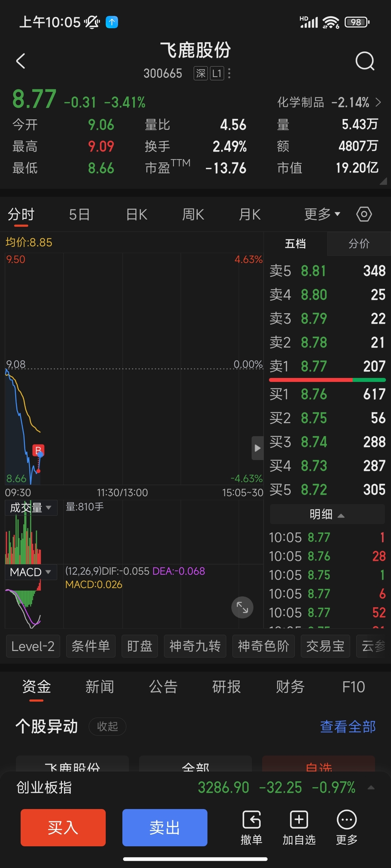The height and width of the screenshot is (868, 391).
Task: Tap the 卖3 row at 8.79
Action: click(x=327, y=318)
